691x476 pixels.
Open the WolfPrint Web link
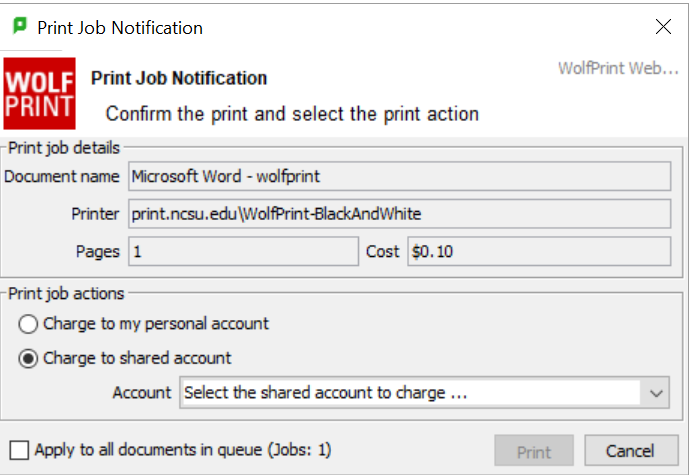(x=618, y=69)
